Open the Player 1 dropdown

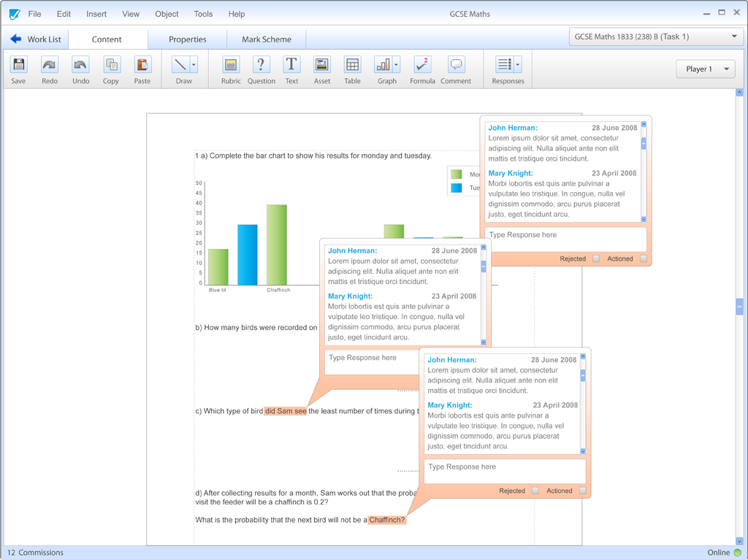pos(705,69)
